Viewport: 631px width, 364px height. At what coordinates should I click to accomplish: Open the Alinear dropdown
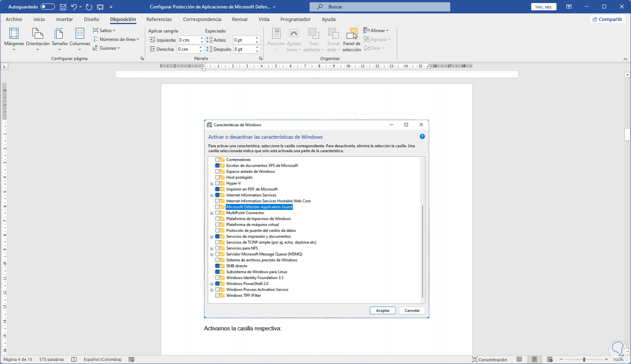coord(376,31)
